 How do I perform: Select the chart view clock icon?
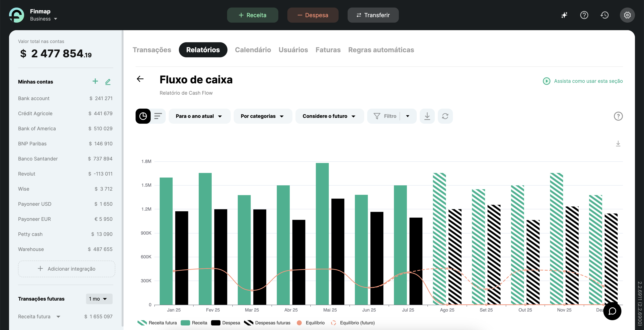(x=143, y=116)
